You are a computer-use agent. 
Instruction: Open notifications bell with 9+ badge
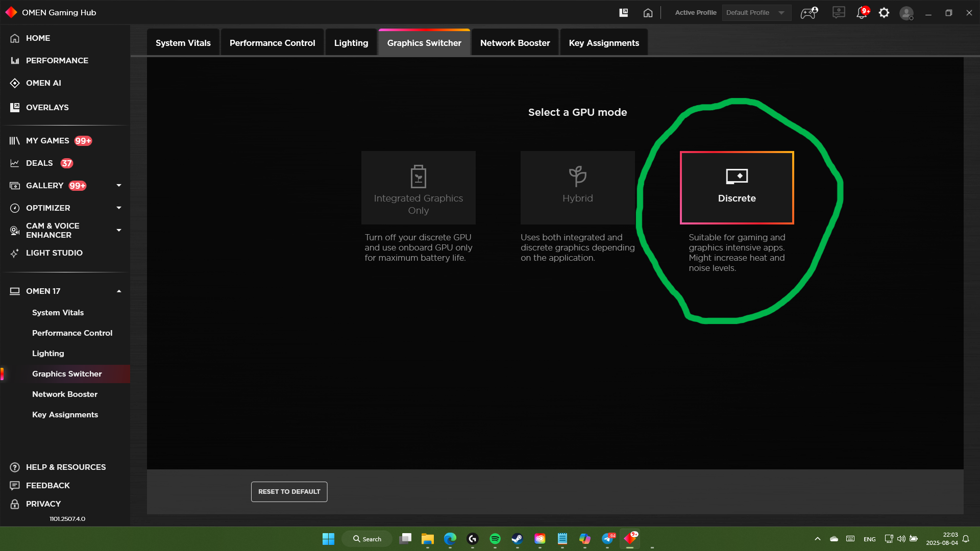(x=863, y=13)
